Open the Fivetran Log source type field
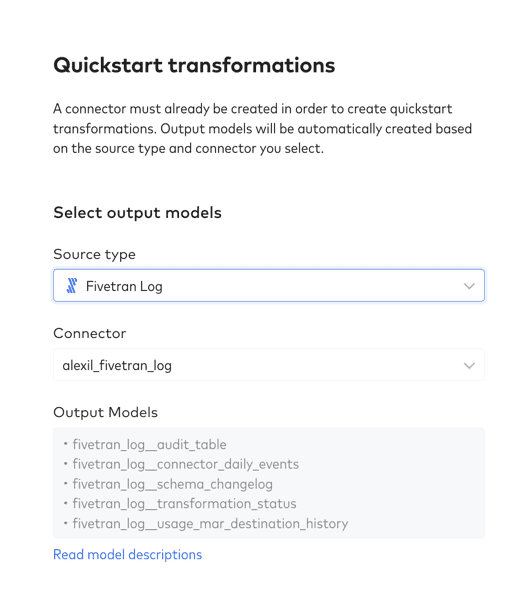 point(269,286)
